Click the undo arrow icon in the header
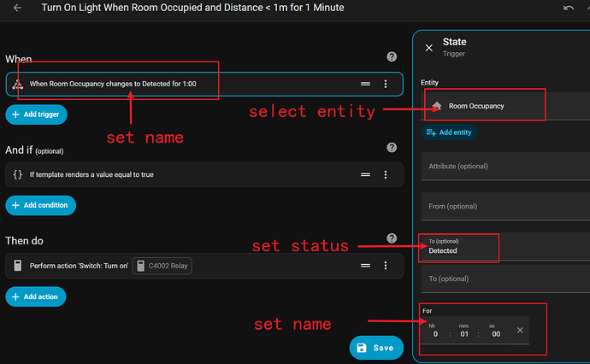The width and height of the screenshot is (590, 364). click(568, 8)
